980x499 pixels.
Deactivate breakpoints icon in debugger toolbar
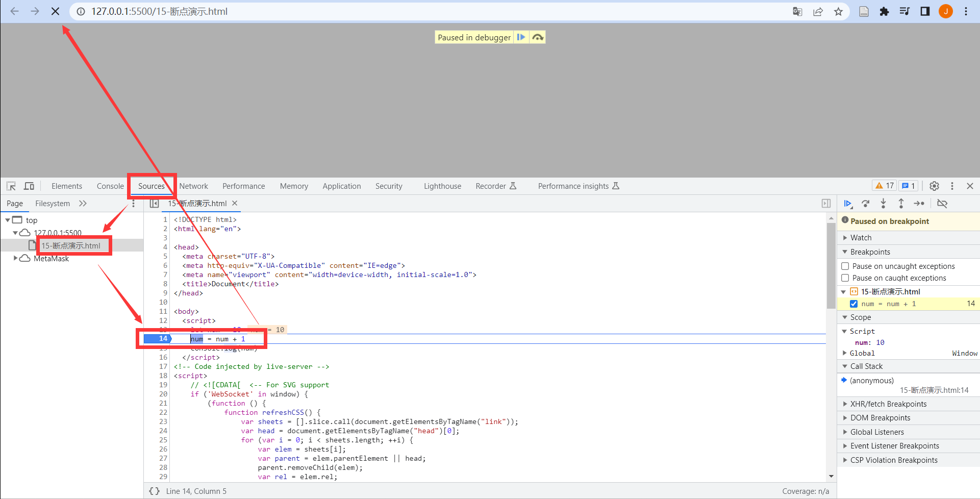(x=942, y=204)
